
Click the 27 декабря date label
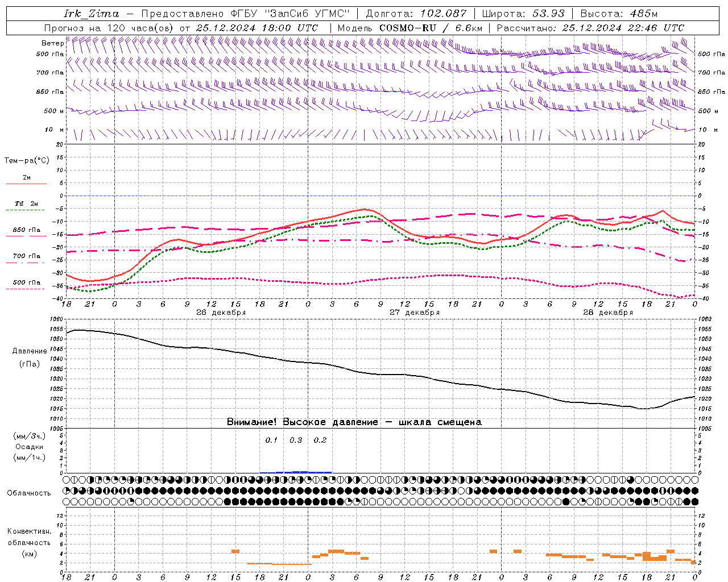tap(415, 313)
